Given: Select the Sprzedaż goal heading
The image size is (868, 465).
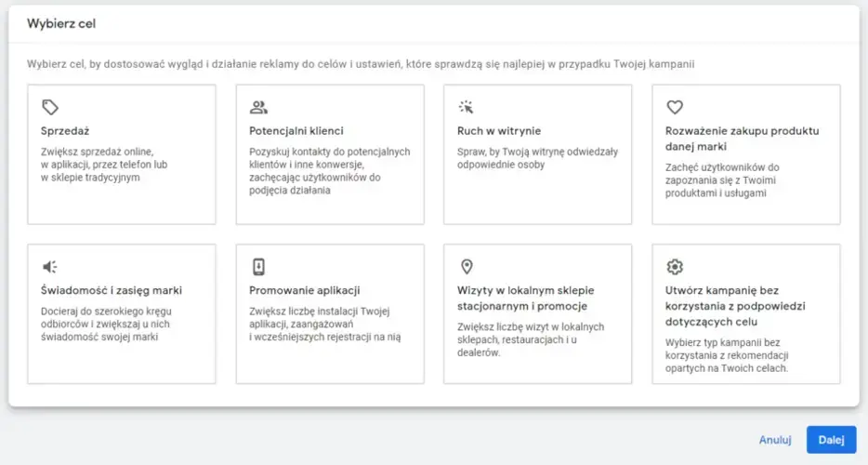Looking at the screenshot, I should pyautogui.click(x=65, y=131).
